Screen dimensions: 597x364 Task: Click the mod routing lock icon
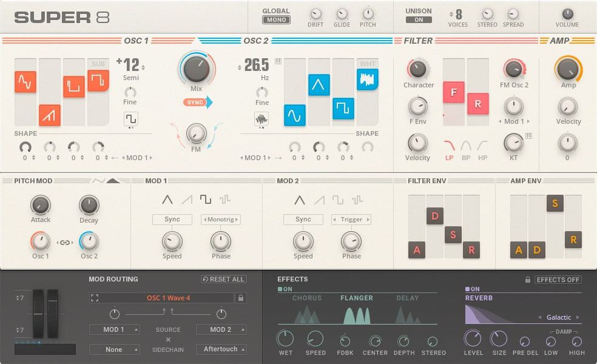point(241,298)
